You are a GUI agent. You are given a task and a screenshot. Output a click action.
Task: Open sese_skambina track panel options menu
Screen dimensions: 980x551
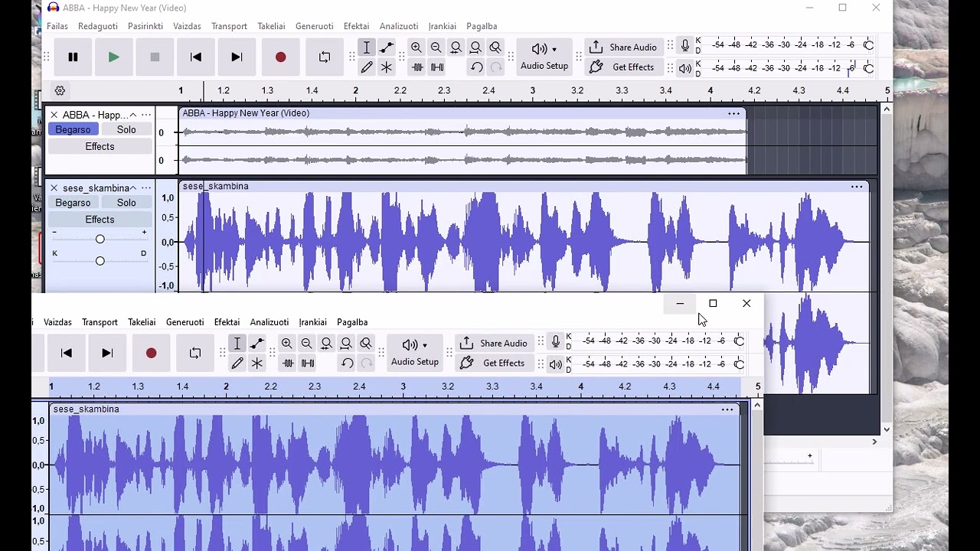coord(146,188)
